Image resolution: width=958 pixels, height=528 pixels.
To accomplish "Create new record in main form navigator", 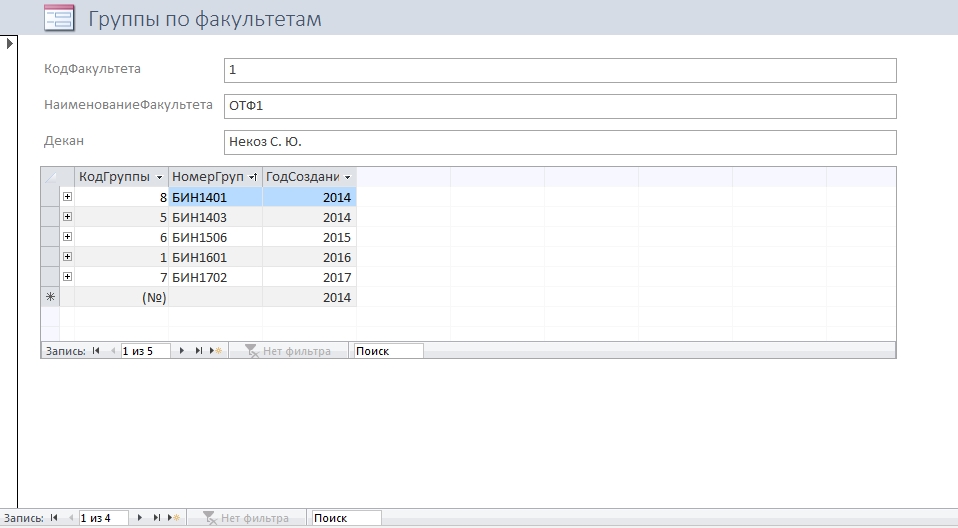I will pos(174,518).
